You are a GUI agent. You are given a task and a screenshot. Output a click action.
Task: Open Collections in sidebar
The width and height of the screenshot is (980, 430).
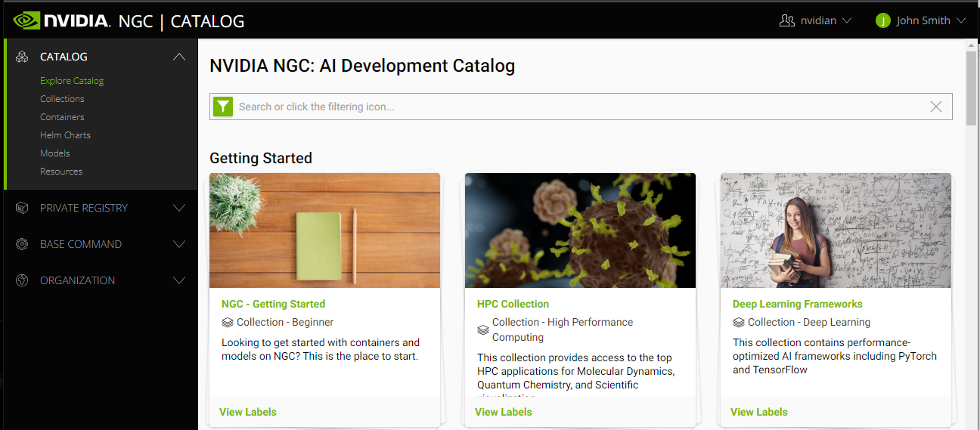[62, 99]
